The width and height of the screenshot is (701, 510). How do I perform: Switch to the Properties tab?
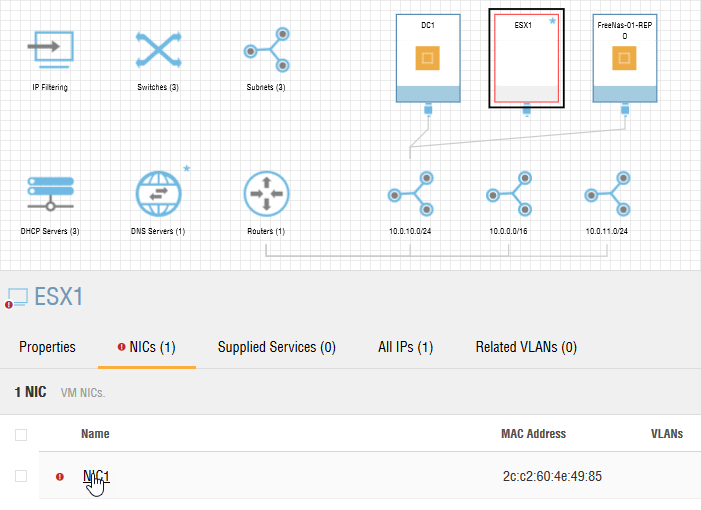[47, 347]
